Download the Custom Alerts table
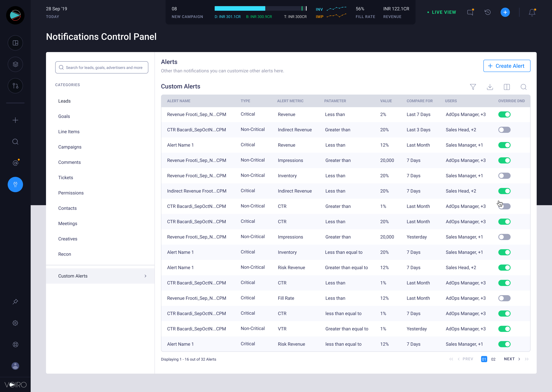 [x=490, y=87]
